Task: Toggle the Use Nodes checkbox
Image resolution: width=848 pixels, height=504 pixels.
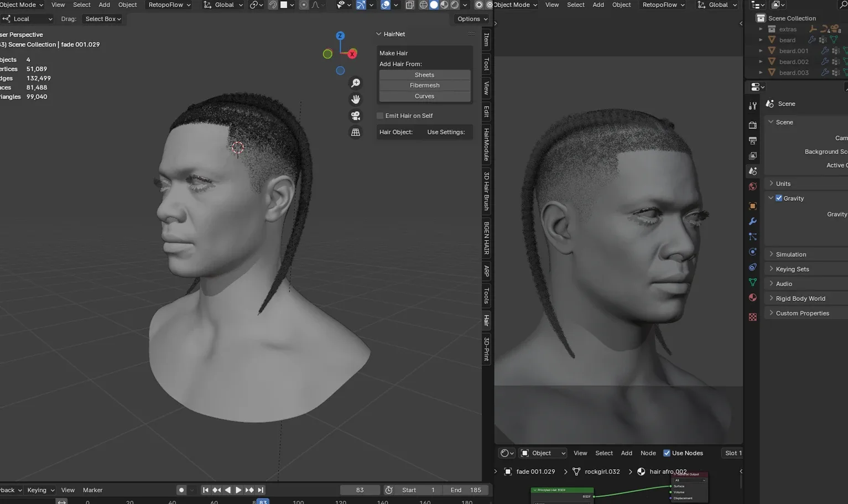Action: [667, 453]
